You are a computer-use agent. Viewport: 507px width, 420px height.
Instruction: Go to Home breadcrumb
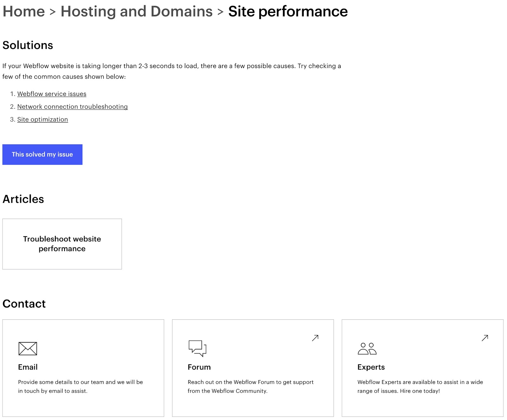tap(24, 11)
